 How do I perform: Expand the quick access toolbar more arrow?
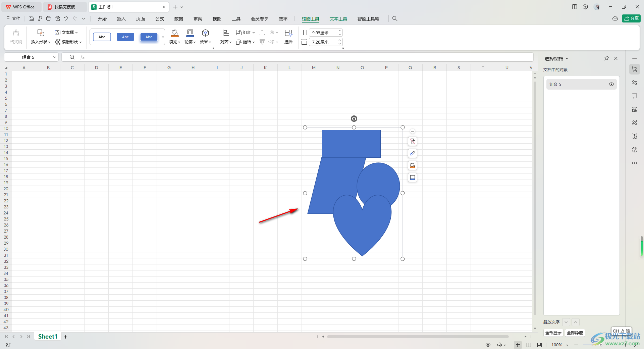tap(84, 19)
